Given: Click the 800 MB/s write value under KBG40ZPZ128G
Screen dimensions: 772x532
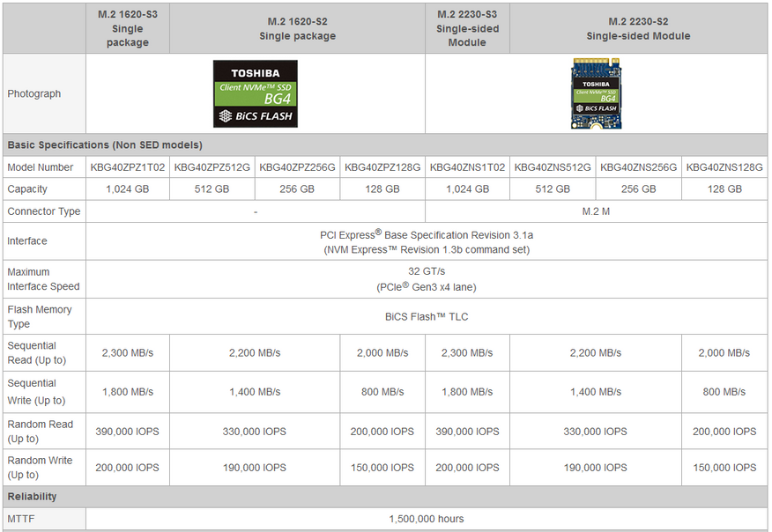Looking at the screenshot, I should 382,392.
